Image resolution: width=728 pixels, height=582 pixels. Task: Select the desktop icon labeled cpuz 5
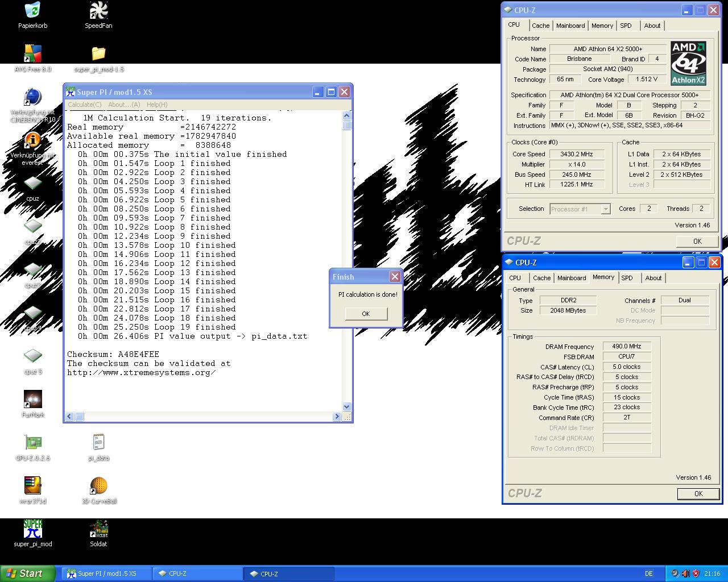click(x=33, y=356)
